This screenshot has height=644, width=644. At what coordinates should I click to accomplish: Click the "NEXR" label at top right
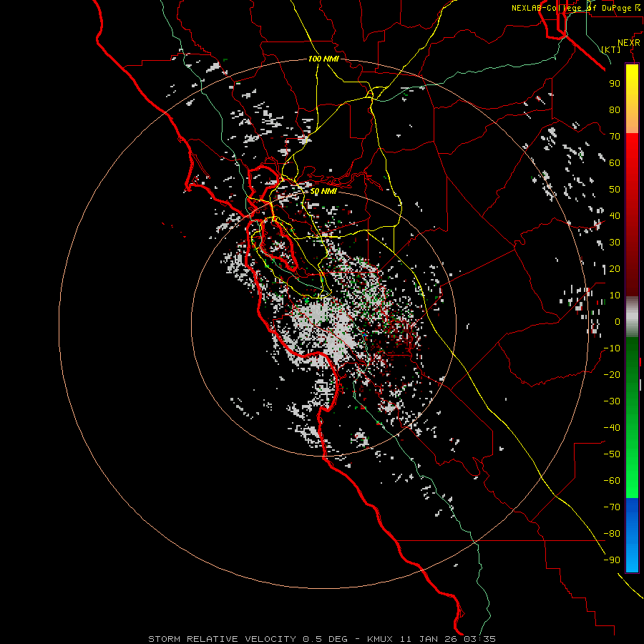pyautogui.click(x=629, y=43)
